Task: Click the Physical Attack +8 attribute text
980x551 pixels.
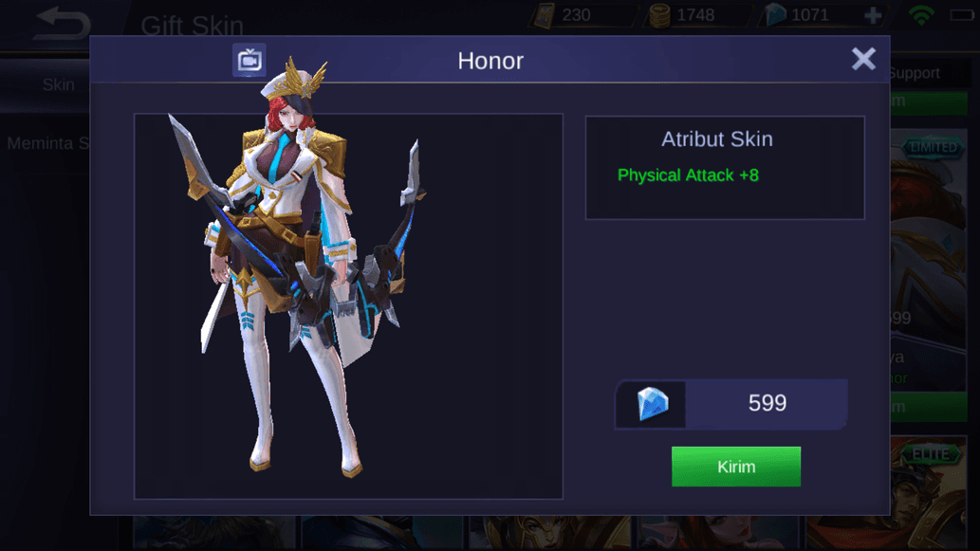Action: [688, 174]
